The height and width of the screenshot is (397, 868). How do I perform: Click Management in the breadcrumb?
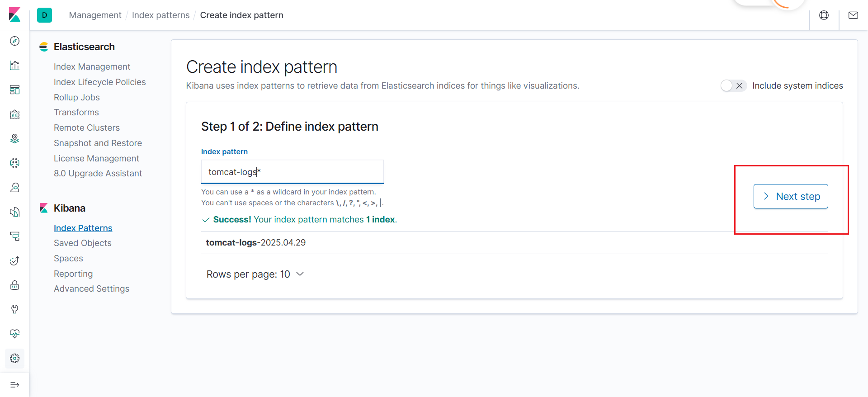95,15
